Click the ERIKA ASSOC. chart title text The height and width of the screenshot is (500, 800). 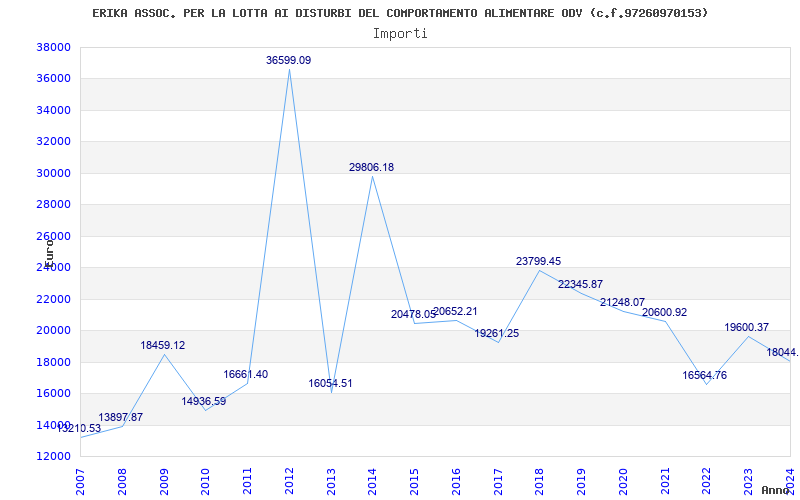(400, 13)
